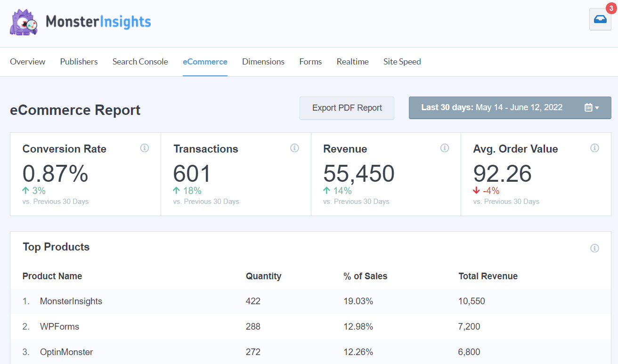The width and height of the screenshot is (618, 364).
Task: Open the Conversion Rate info tooltip
Action: click(145, 148)
